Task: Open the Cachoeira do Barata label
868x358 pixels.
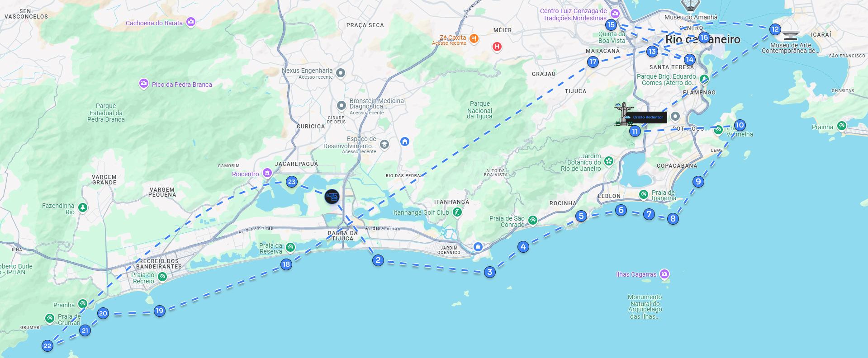Action: (154, 23)
